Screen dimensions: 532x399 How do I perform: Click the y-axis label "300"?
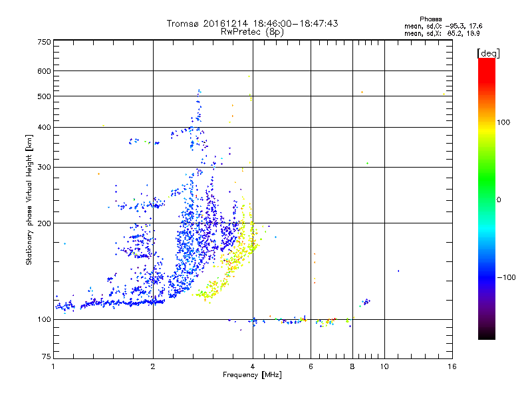pos(44,167)
